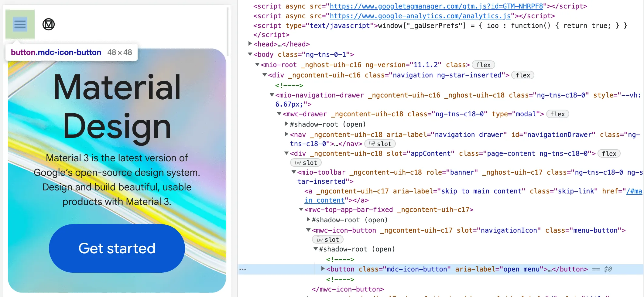Open the ellipsis actions on selected row
Screen dimensions: 644x297
[243, 269]
